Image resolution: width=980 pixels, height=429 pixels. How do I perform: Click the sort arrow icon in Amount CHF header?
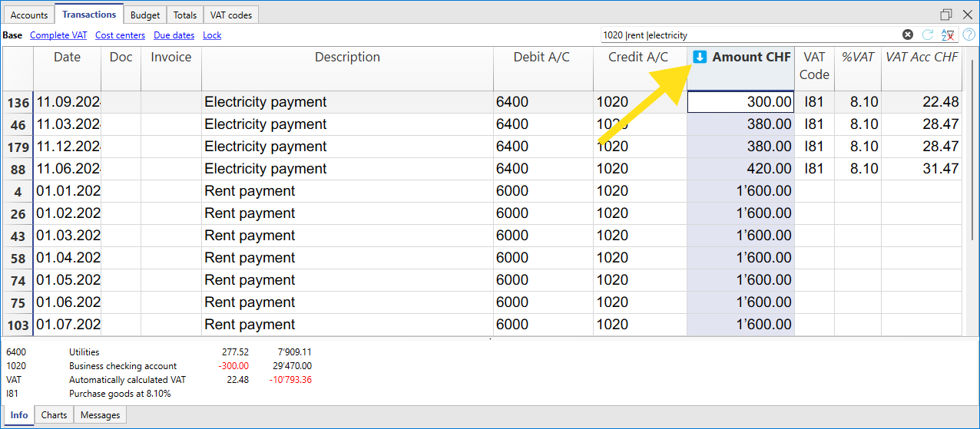(x=700, y=58)
